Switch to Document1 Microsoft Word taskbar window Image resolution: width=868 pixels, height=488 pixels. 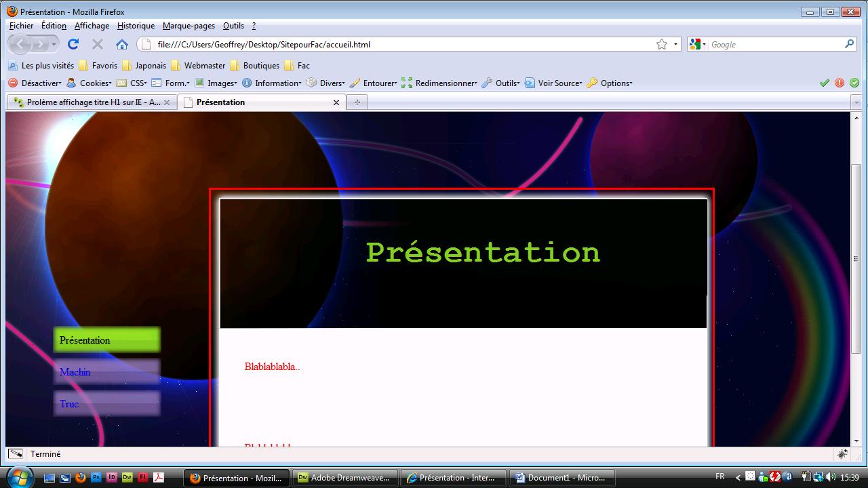tap(562, 478)
